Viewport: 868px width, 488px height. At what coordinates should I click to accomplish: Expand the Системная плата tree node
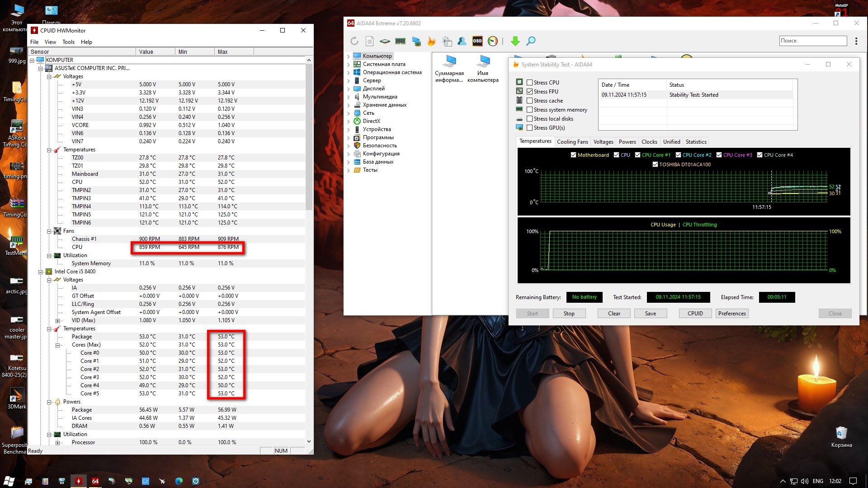[x=349, y=64]
